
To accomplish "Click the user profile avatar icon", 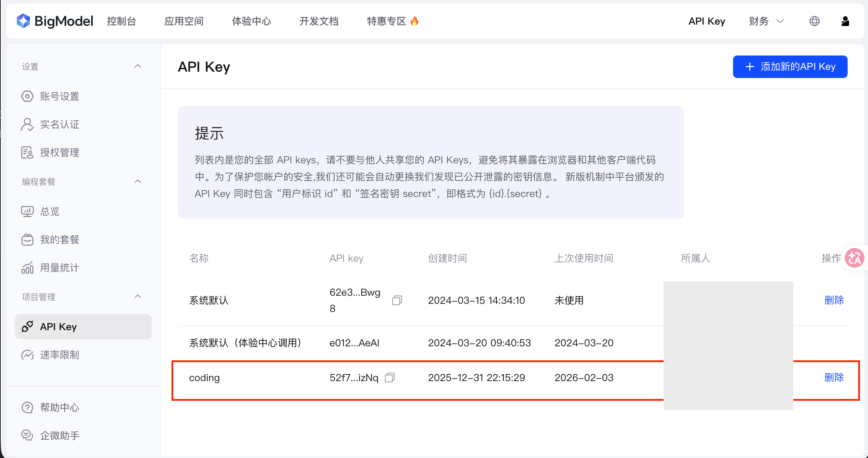I will point(845,21).
